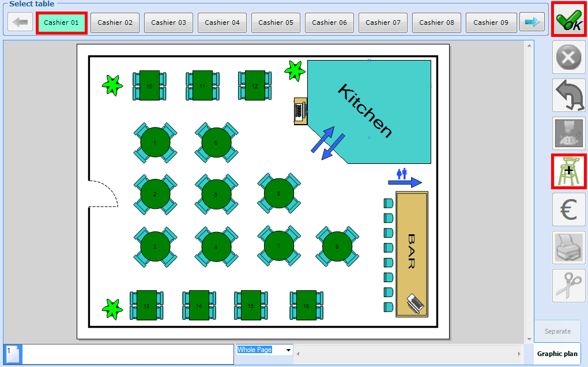
Task: Click the curved back arrow icon
Action: pos(568,95)
